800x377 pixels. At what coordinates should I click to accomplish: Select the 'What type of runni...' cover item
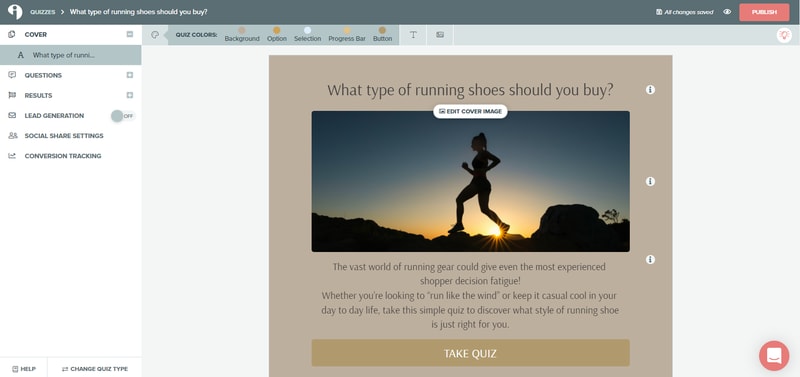[70, 55]
